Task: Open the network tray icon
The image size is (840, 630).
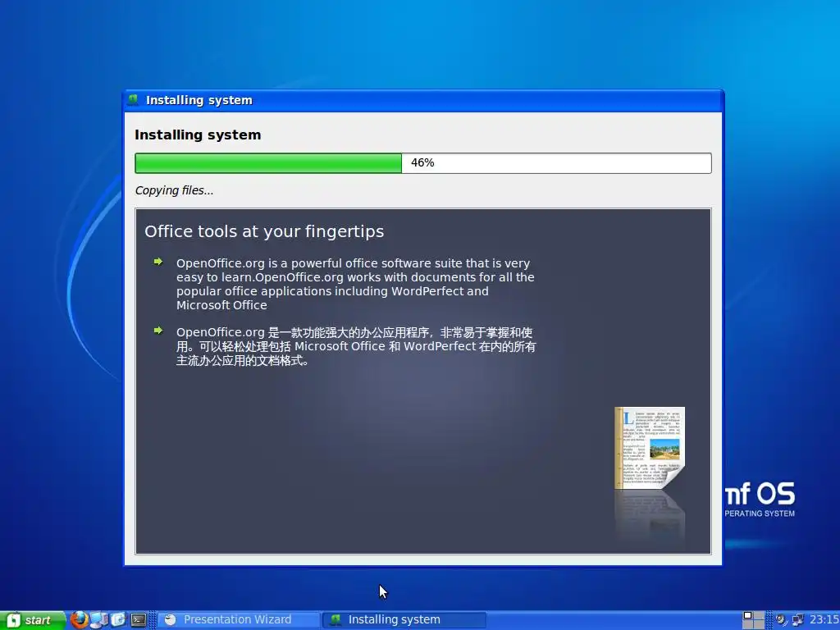Action: [x=797, y=620]
